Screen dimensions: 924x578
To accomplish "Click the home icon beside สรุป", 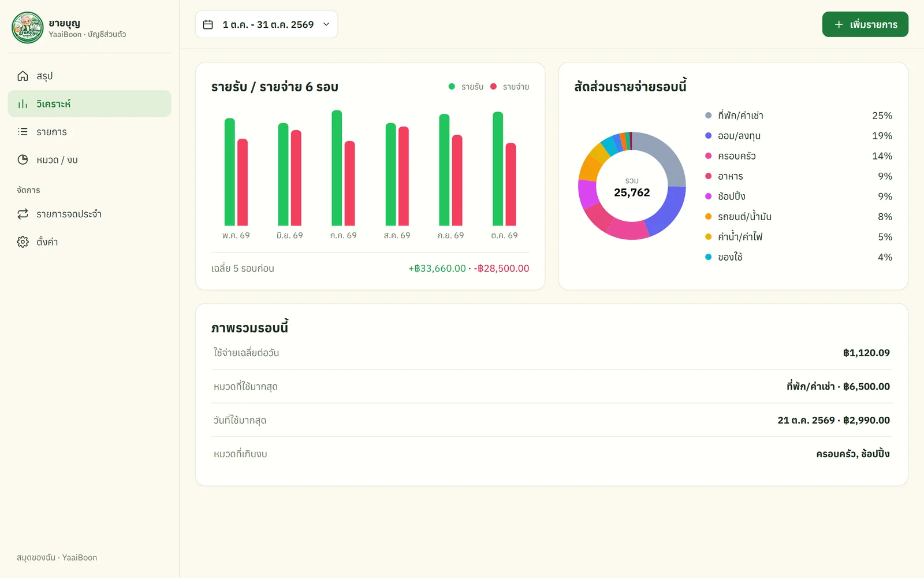I will click(23, 76).
